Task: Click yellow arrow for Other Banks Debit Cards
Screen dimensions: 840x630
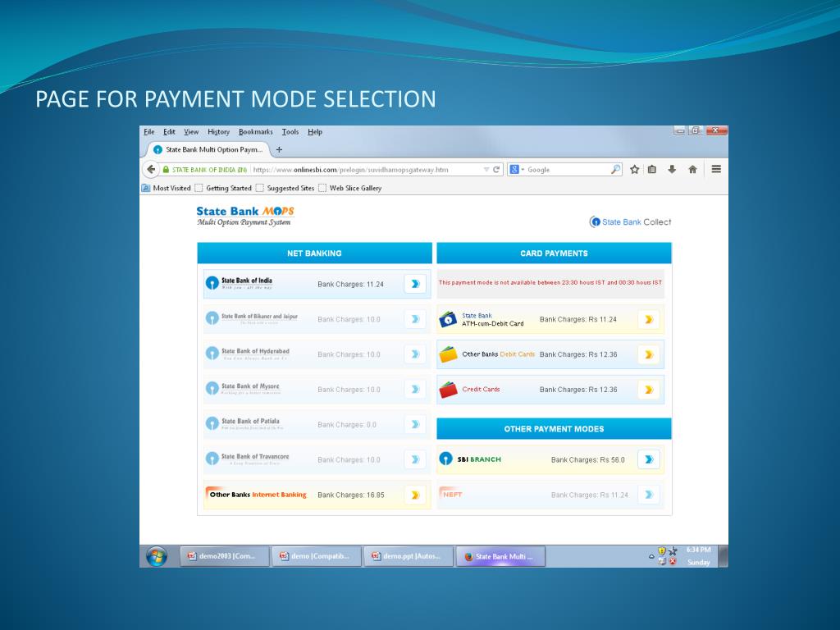Action: [649, 354]
